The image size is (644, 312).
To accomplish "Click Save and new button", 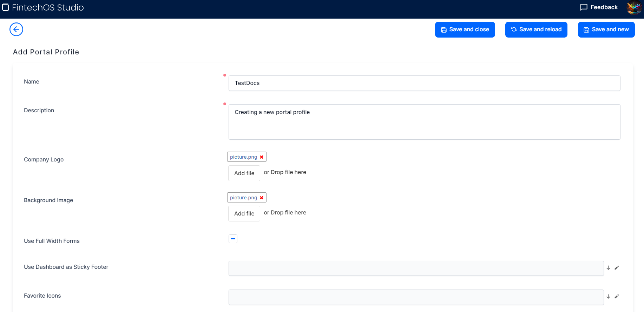I will pyautogui.click(x=606, y=29).
